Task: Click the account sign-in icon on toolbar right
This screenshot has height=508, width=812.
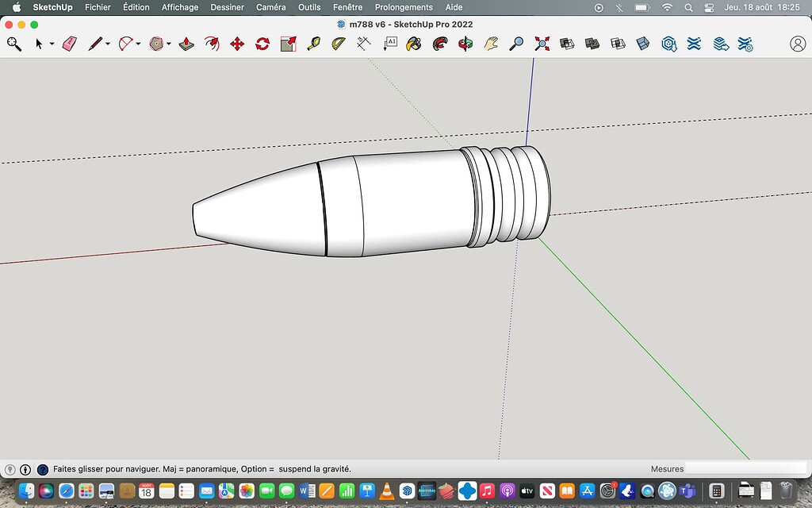Action: tap(799, 44)
